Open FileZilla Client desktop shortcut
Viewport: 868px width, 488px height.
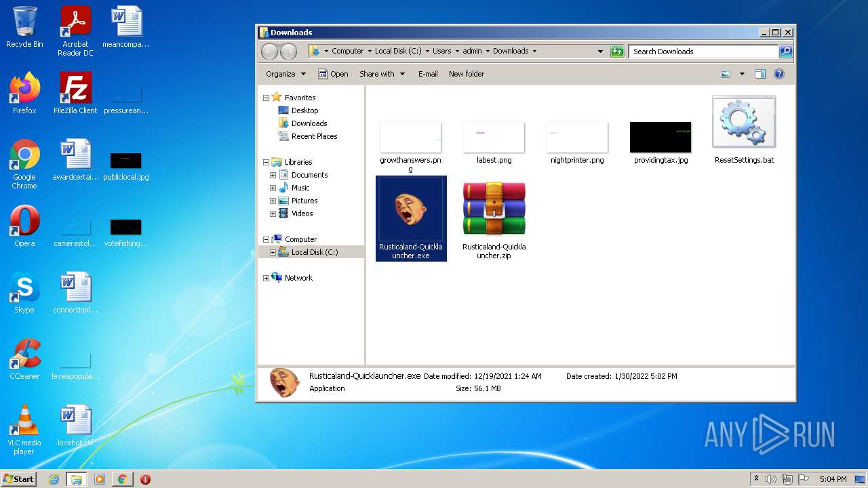coord(75,94)
